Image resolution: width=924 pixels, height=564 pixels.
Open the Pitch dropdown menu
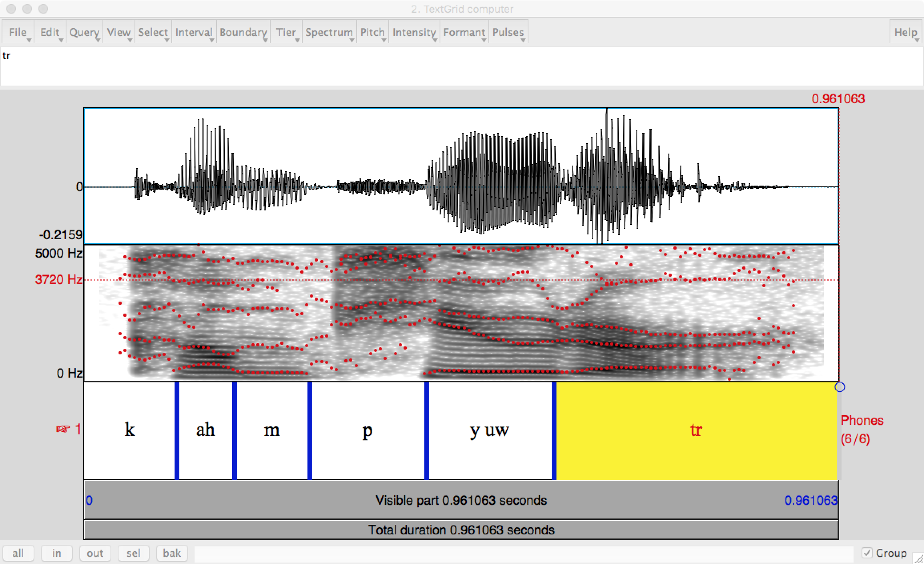(x=372, y=32)
